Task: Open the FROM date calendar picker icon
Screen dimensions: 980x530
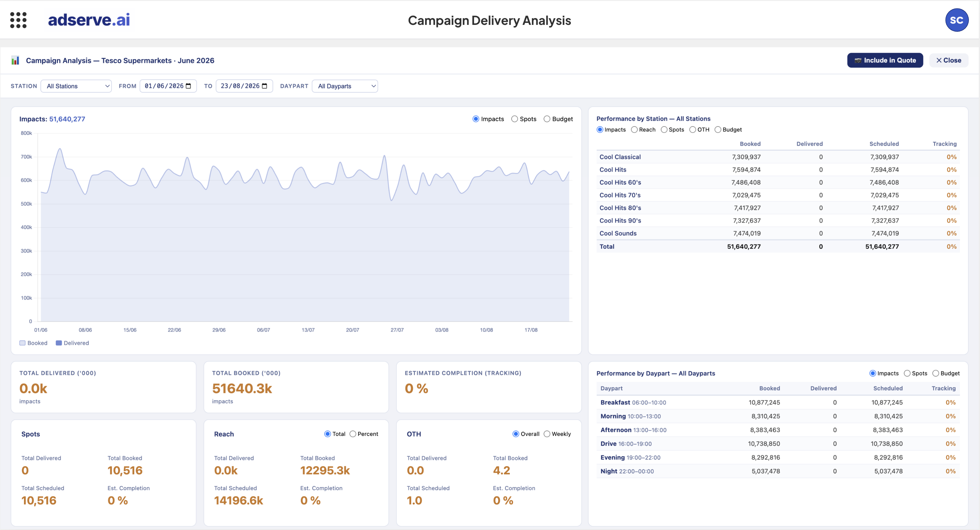Action: point(188,86)
